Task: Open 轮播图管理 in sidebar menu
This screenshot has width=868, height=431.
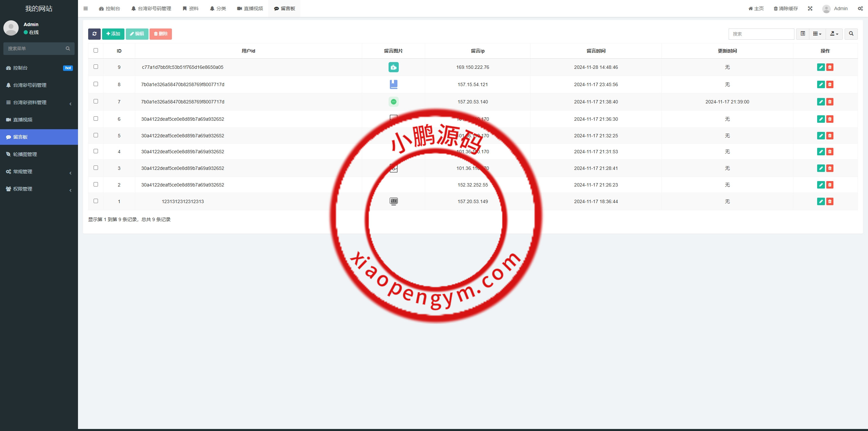Action: pyautogui.click(x=25, y=154)
